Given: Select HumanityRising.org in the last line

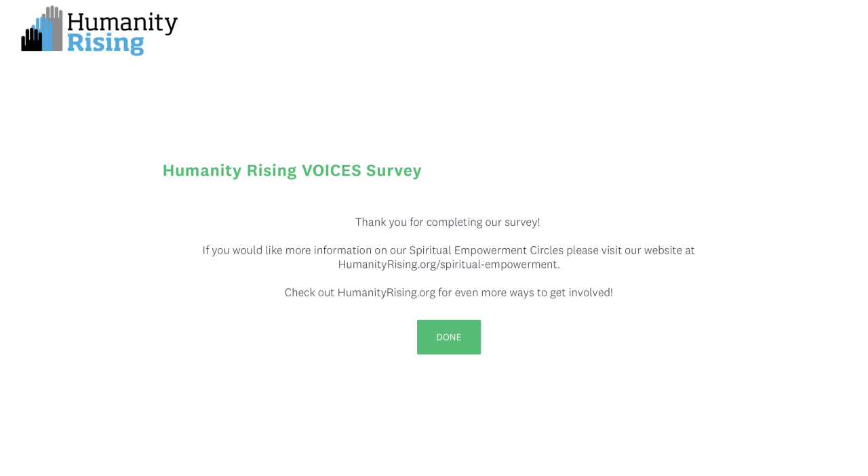Looking at the screenshot, I should 386,293.
